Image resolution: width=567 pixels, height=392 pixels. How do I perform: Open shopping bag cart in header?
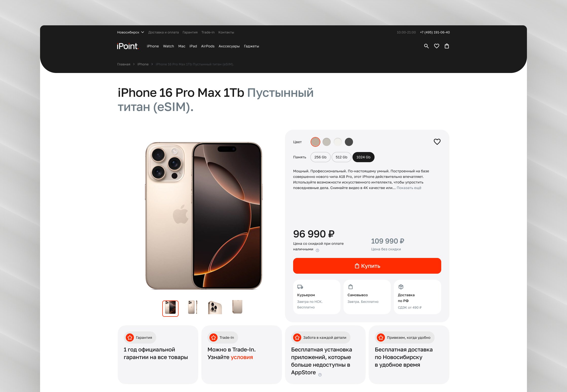tap(447, 46)
